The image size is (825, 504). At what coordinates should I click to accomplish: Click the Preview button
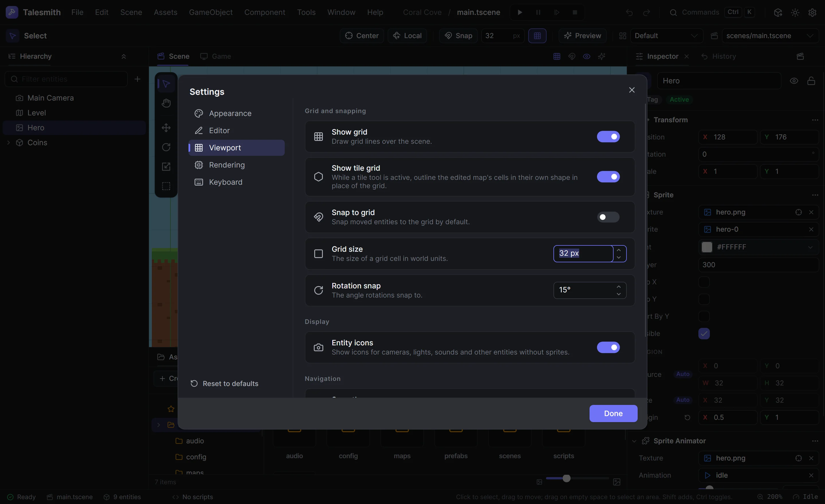[x=582, y=36]
